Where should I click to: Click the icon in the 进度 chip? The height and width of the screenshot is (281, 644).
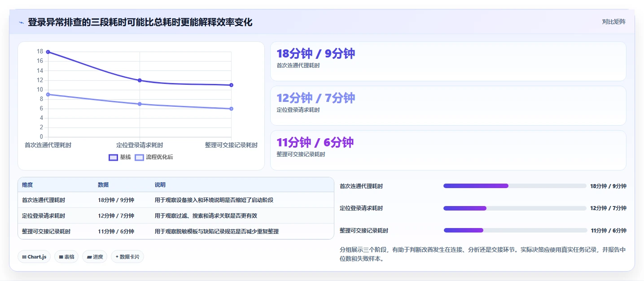coord(89,257)
